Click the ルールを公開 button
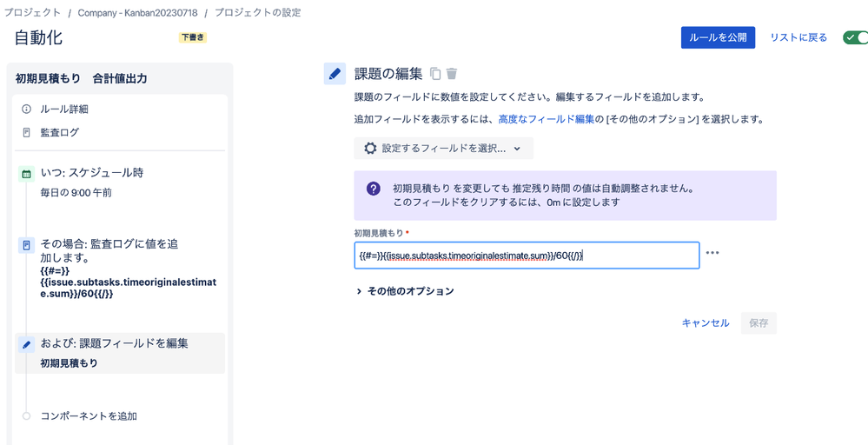Viewport: 868px width, 445px height. (718, 37)
